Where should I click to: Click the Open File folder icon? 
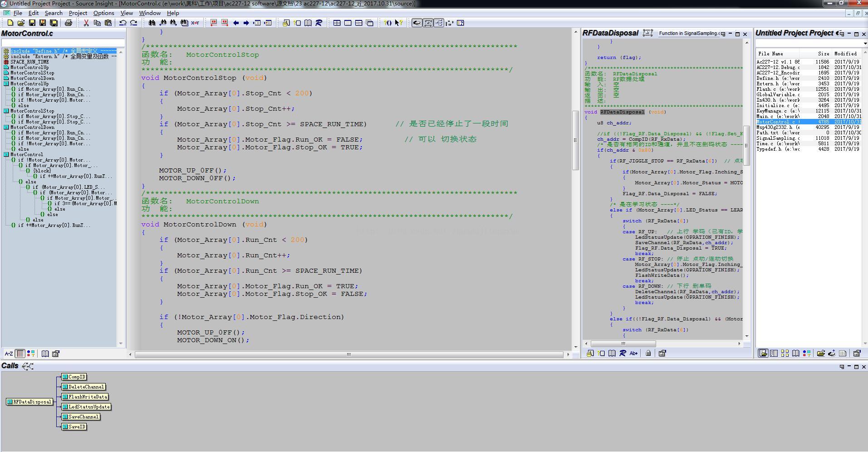tap(21, 23)
